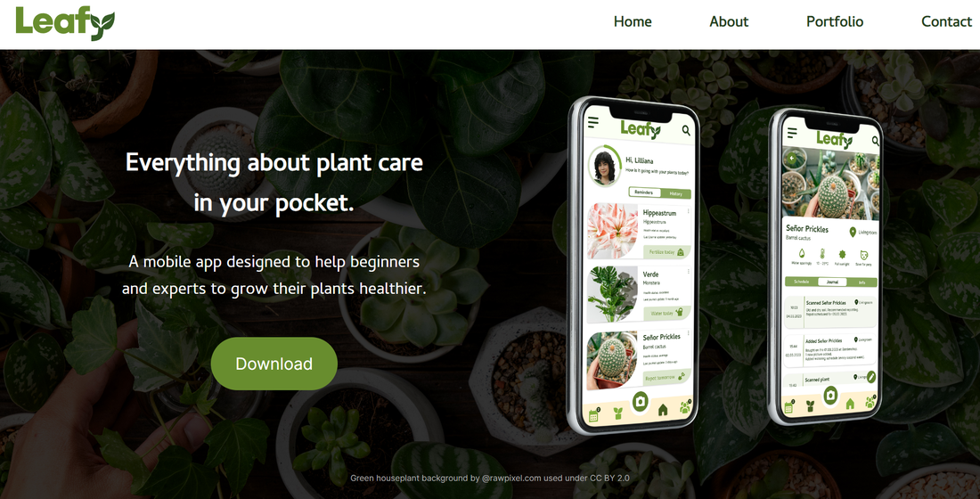Click the Leafy logo in the header
Viewport: 980px width, 499px height.
pyautogui.click(x=65, y=22)
